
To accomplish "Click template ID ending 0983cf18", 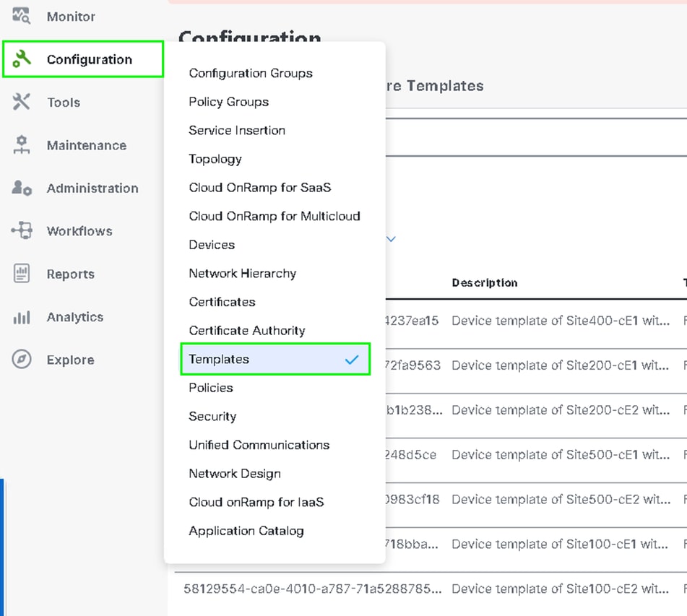I will coord(412,500).
